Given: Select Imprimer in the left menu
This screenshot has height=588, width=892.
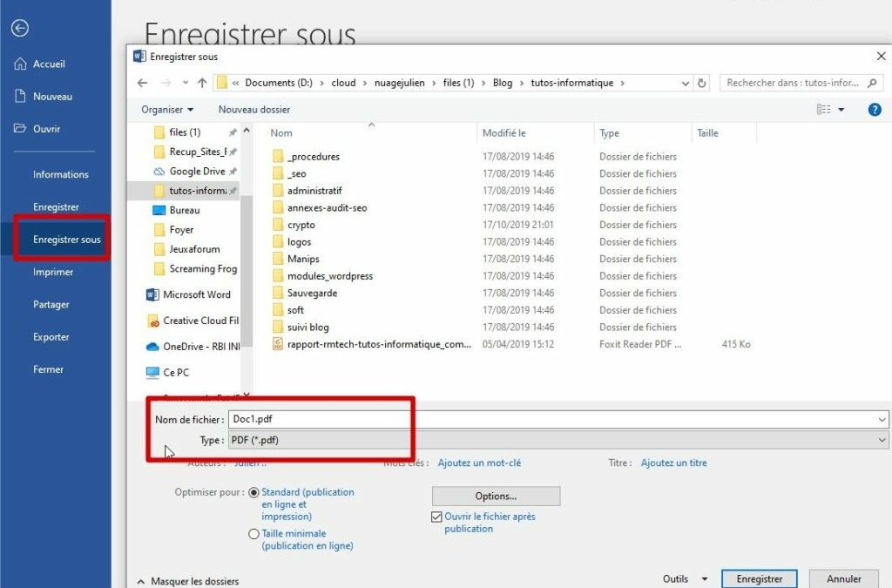Looking at the screenshot, I should click(52, 271).
